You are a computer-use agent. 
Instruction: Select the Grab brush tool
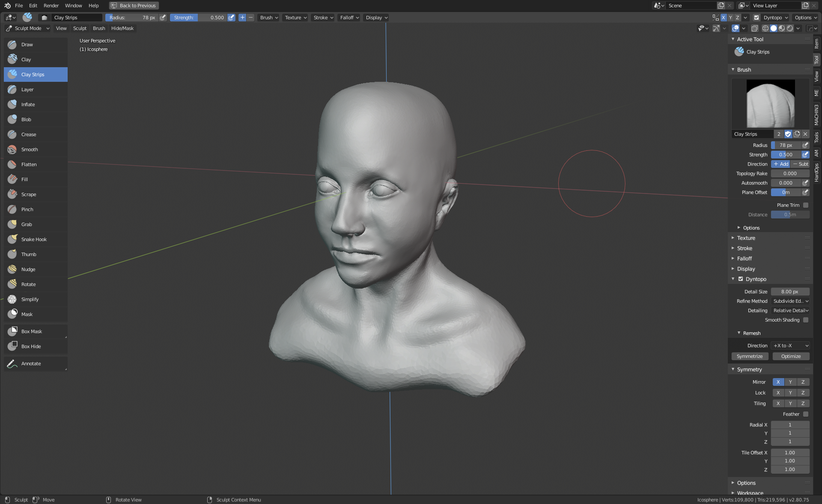click(x=27, y=224)
